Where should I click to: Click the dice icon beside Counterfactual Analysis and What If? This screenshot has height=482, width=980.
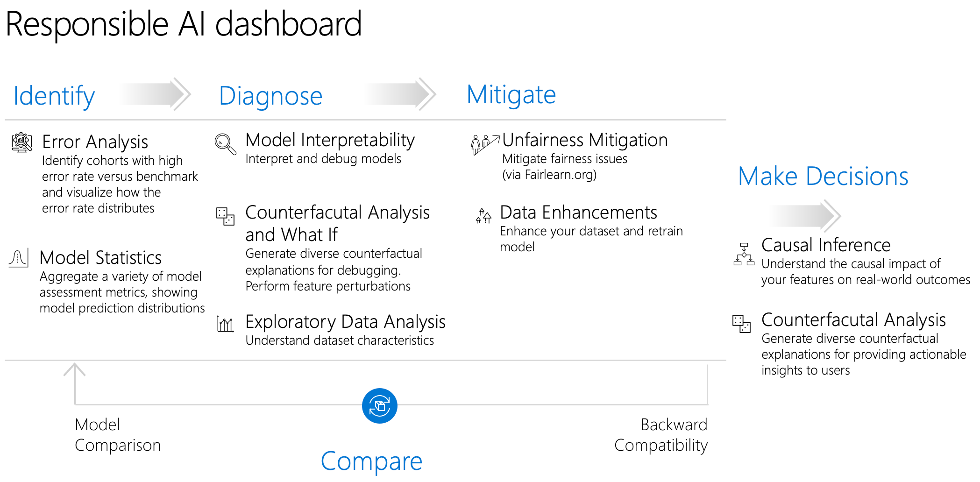[x=225, y=216]
